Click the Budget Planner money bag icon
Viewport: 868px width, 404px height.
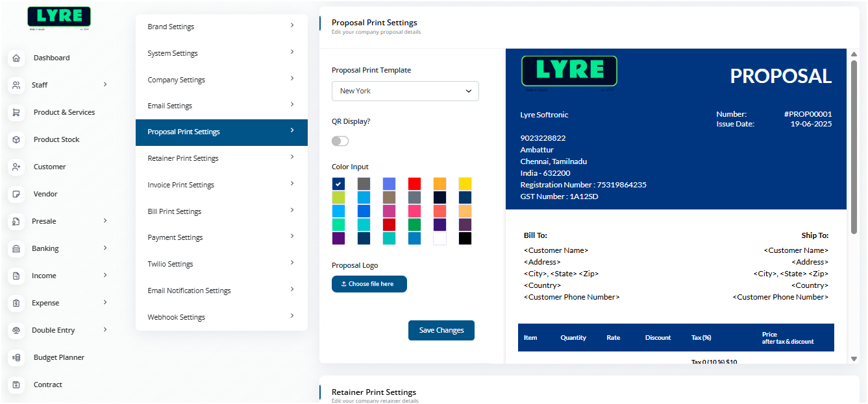[x=16, y=357]
